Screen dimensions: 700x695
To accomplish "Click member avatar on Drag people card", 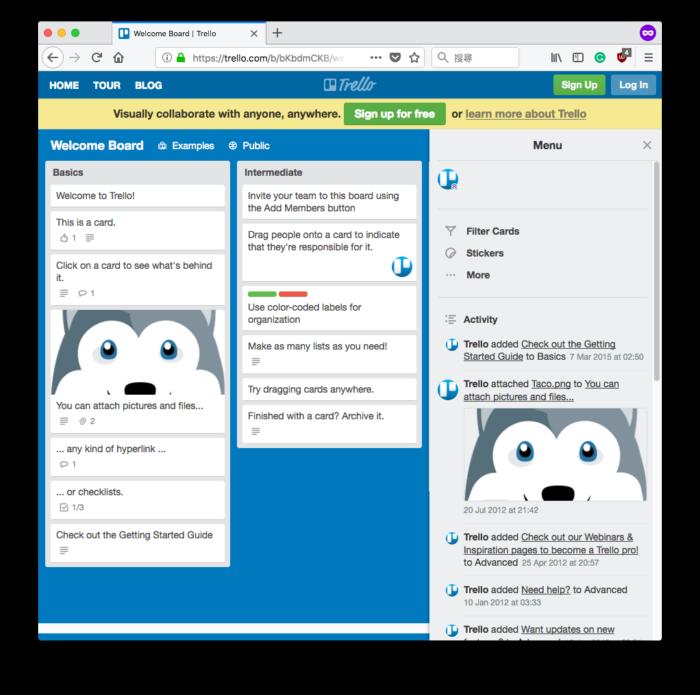I will [402, 266].
